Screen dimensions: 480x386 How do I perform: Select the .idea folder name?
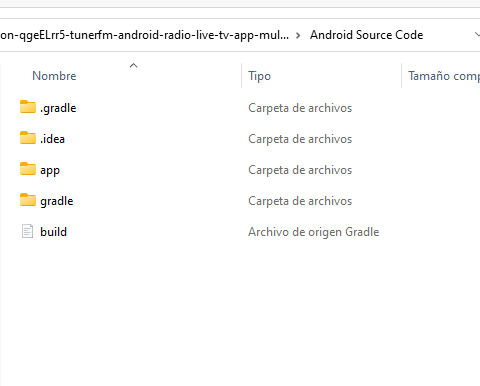[x=52, y=139]
